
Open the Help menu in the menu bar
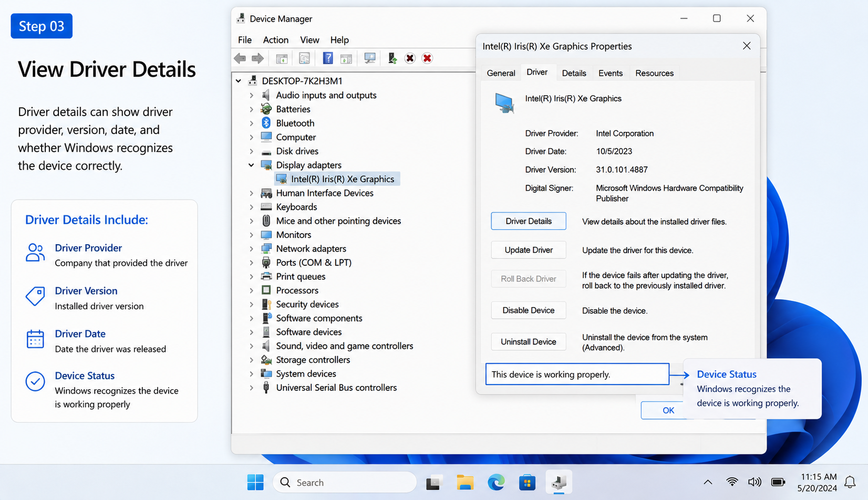click(x=339, y=40)
